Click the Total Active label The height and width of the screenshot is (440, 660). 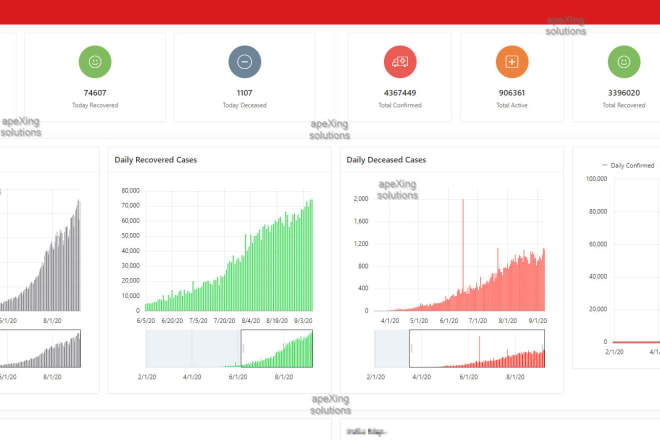click(x=512, y=105)
